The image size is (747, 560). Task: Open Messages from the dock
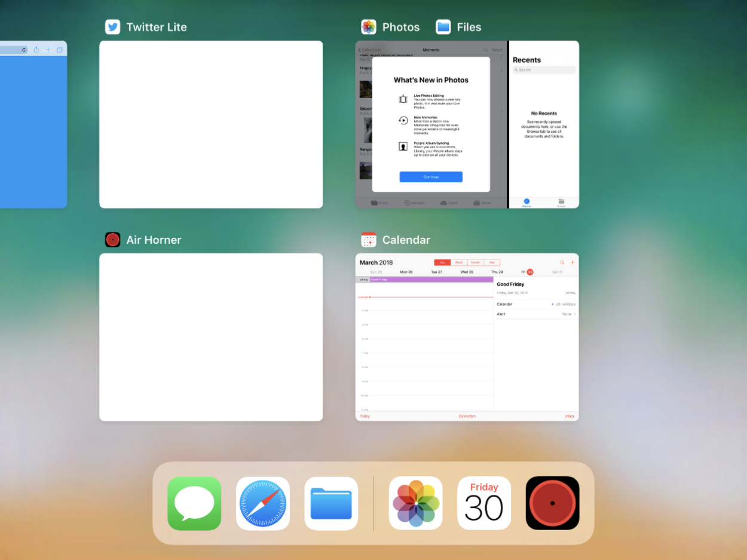pyautogui.click(x=194, y=503)
